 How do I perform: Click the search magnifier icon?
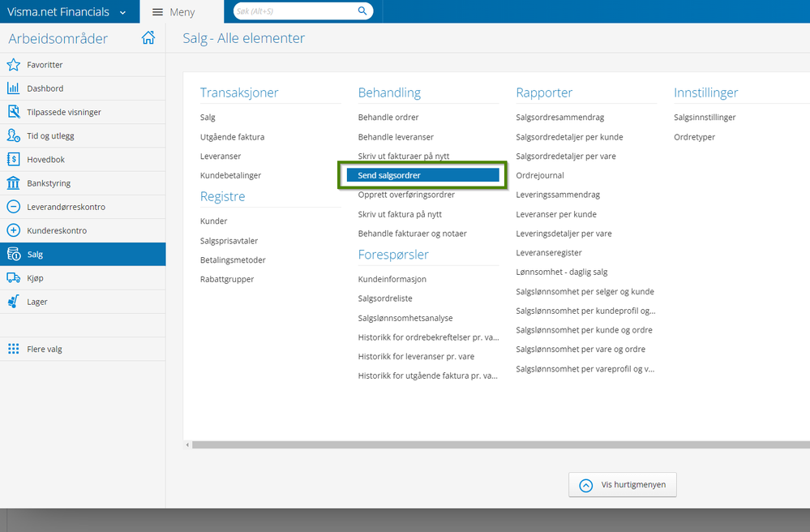click(x=362, y=11)
